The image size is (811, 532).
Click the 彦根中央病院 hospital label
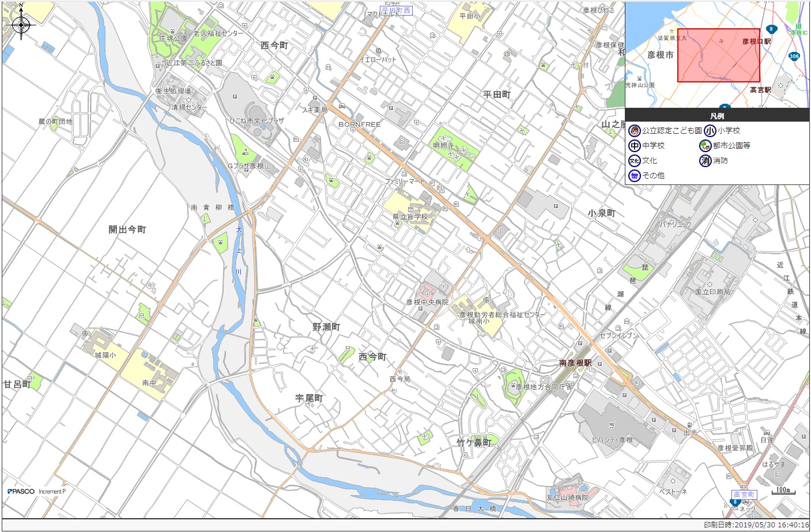tap(427, 302)
